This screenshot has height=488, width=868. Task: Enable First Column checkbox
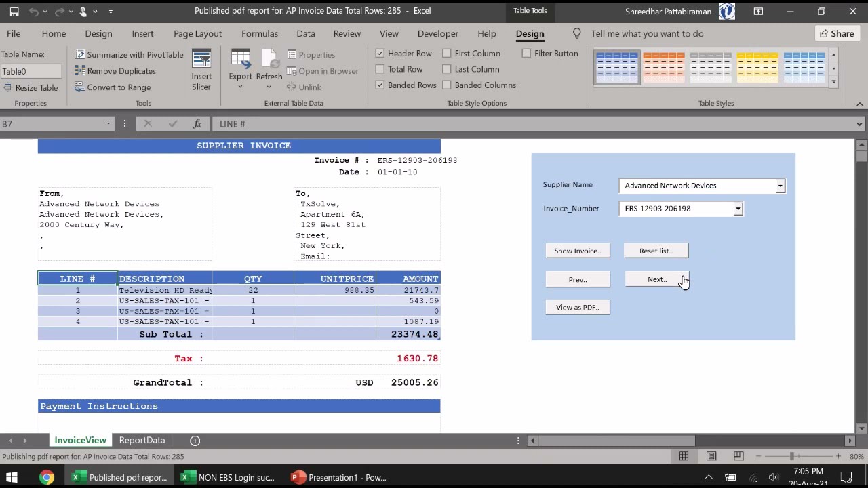(447, 54)
